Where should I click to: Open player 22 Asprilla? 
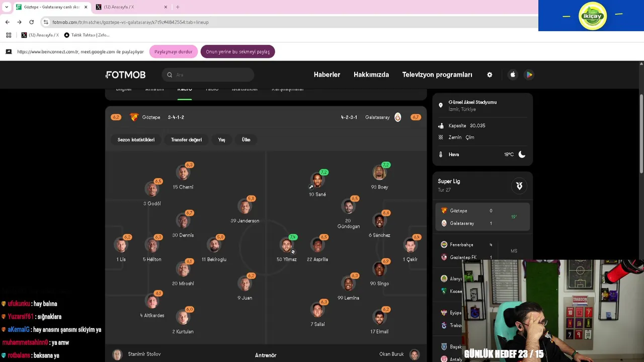pyautogui.click(x=317, y=248)
